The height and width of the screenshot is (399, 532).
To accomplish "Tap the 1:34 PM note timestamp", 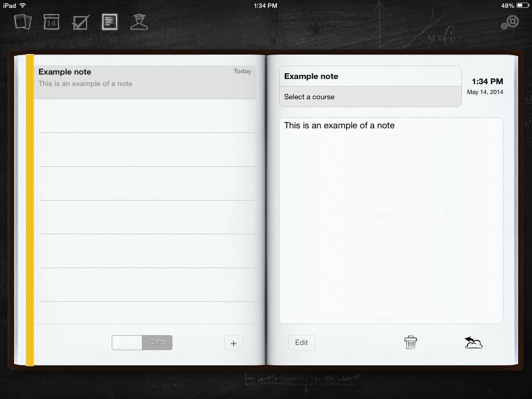I will click(487, 82).
